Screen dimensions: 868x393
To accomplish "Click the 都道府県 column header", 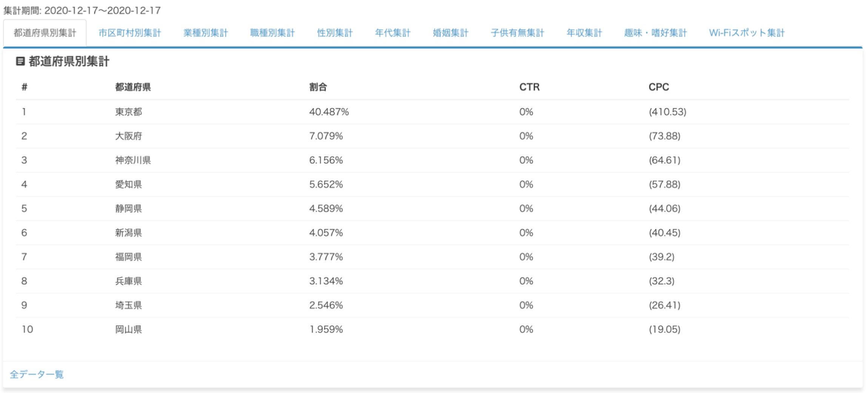I will [x=133, y=87].
